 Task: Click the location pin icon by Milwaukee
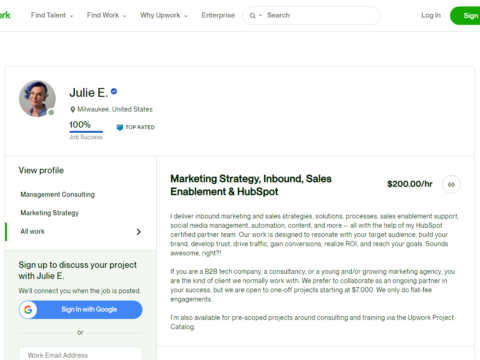pos(72,109)
